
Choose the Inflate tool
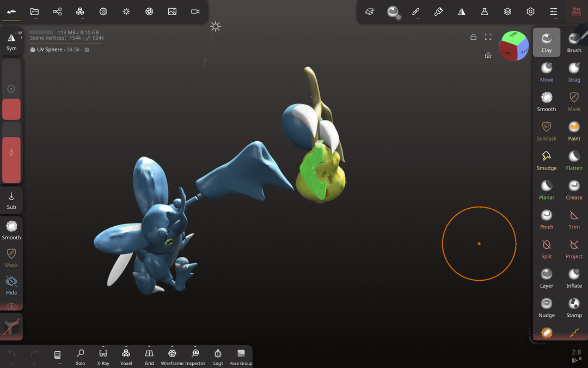(574, 277)
